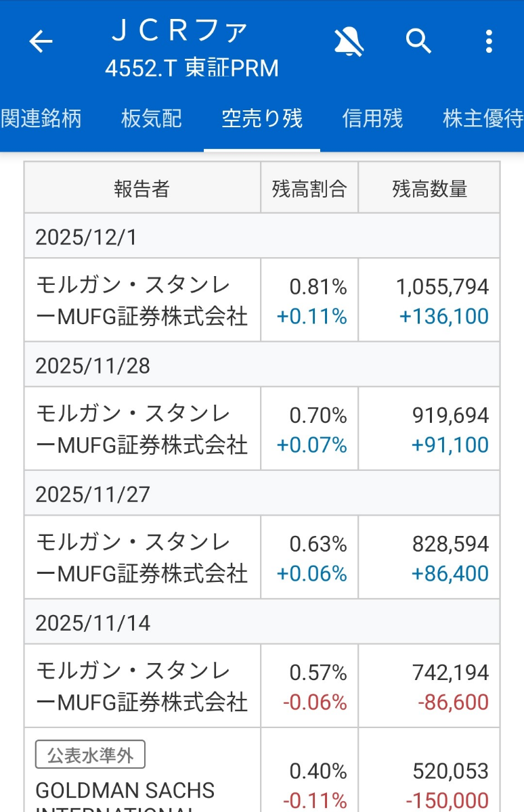Image resolution: width=524 pixels, height=812 pixels.
Task: Tap the 公表水準外 badge
Action: 90,755
